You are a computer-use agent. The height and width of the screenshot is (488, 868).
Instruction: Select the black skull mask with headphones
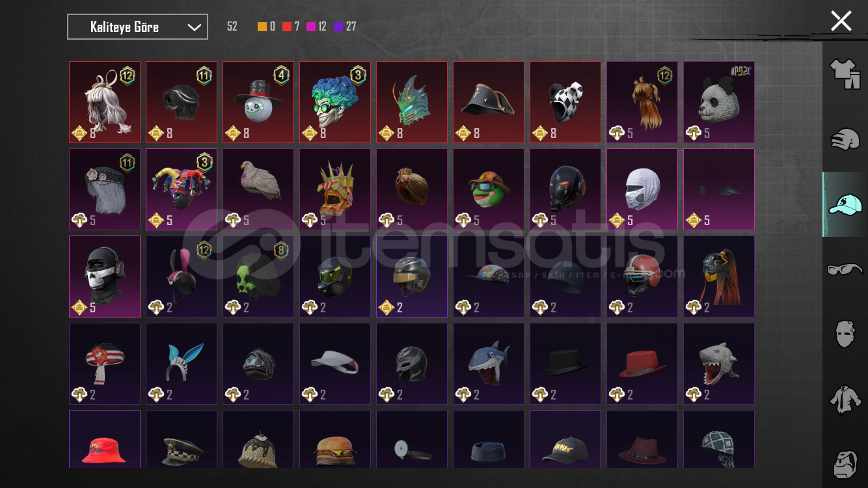(x=105, y=277)
